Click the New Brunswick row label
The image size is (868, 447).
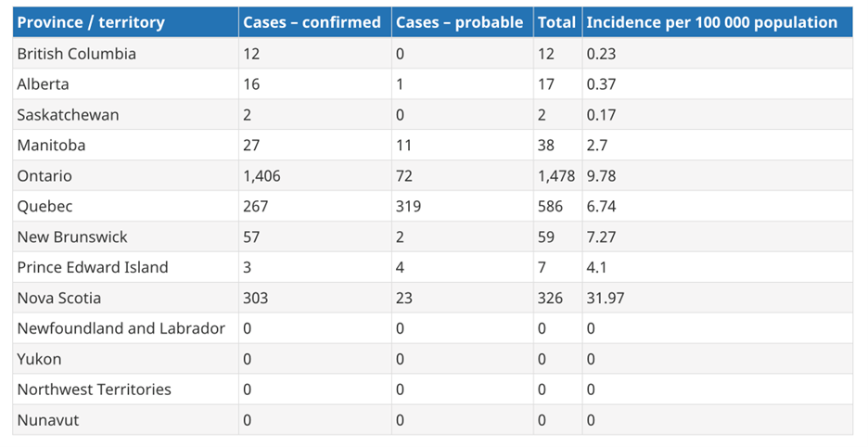72,237
